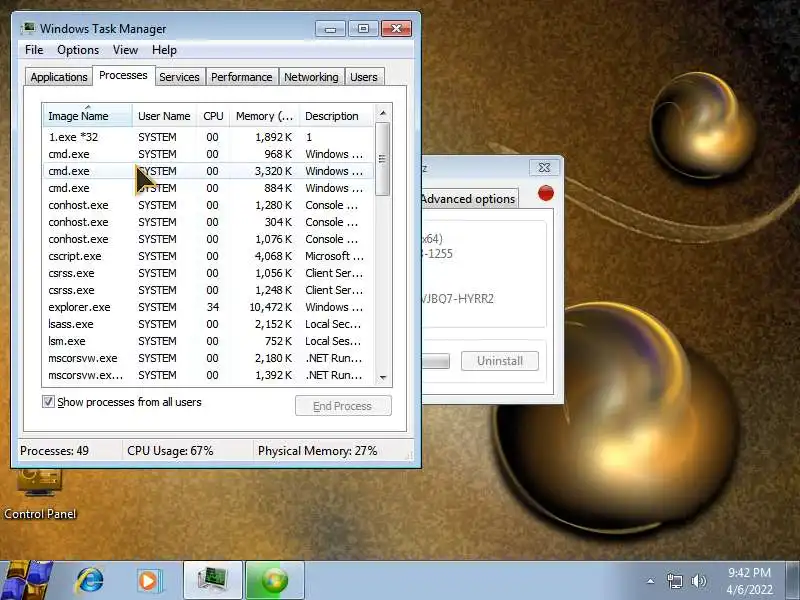Click the End Process button

tap(343, 406)
